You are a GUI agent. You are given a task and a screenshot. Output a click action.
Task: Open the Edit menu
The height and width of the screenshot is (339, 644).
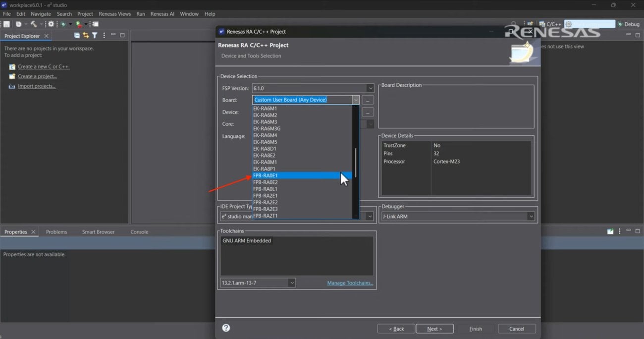[x=21, y=14]
